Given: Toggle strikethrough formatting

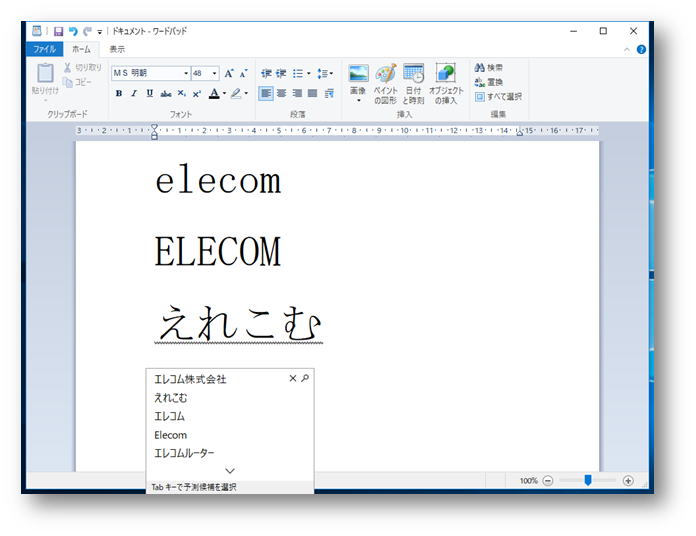Looking at the screenshot, I should tap(166, 93).
